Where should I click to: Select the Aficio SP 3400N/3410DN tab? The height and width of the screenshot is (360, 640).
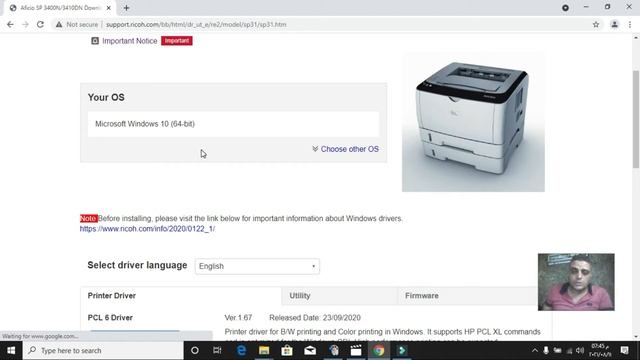point(59,8)
